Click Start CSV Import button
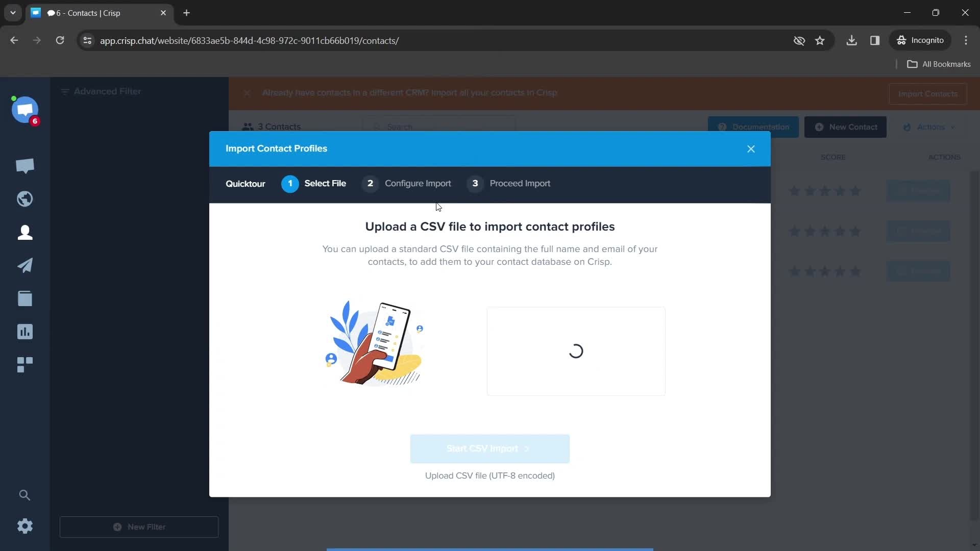The width and height of the screenshot is (980, 551). (x=490, y=448)
